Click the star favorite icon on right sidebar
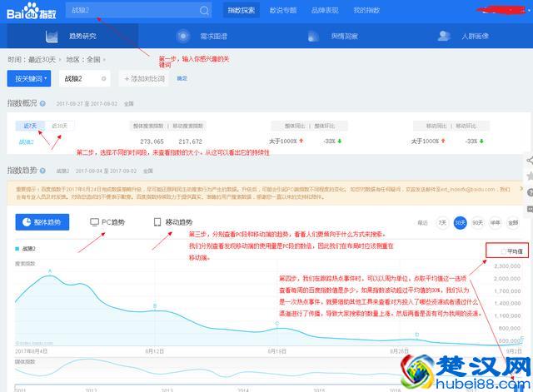The height and width of the screenshot is (392, 533). [x=530, y=176]
